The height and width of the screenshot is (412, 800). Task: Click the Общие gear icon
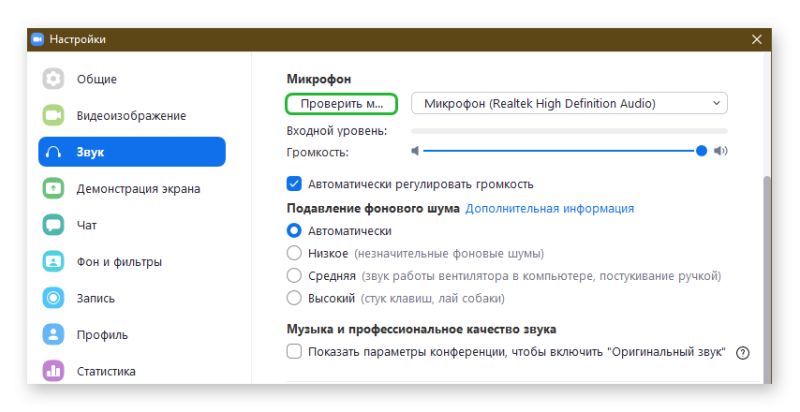click(53, 79)
